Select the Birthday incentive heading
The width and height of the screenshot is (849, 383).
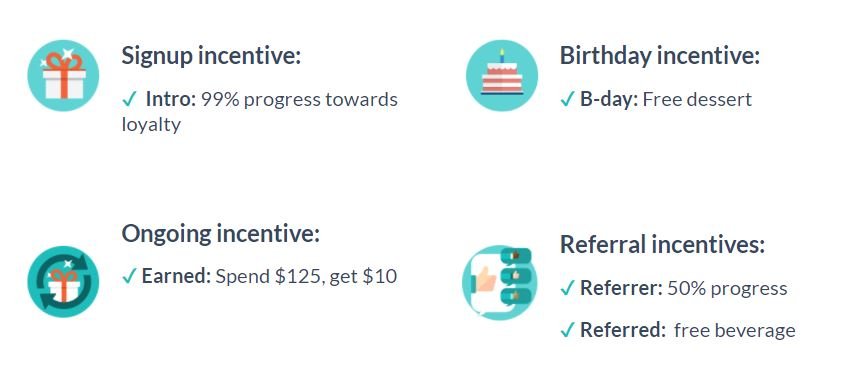pyautogui.click(x=660, y=56)
